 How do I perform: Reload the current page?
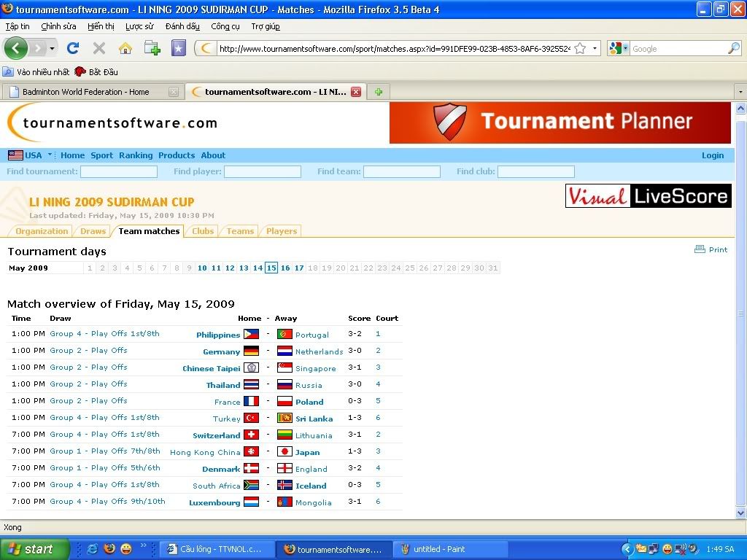pos(73,48)
